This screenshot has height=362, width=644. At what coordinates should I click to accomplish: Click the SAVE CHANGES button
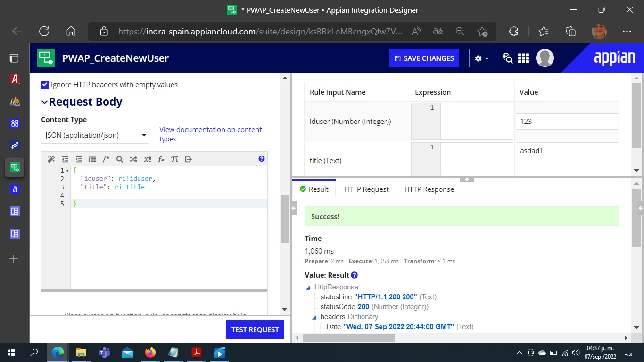[x=424, y=58]
